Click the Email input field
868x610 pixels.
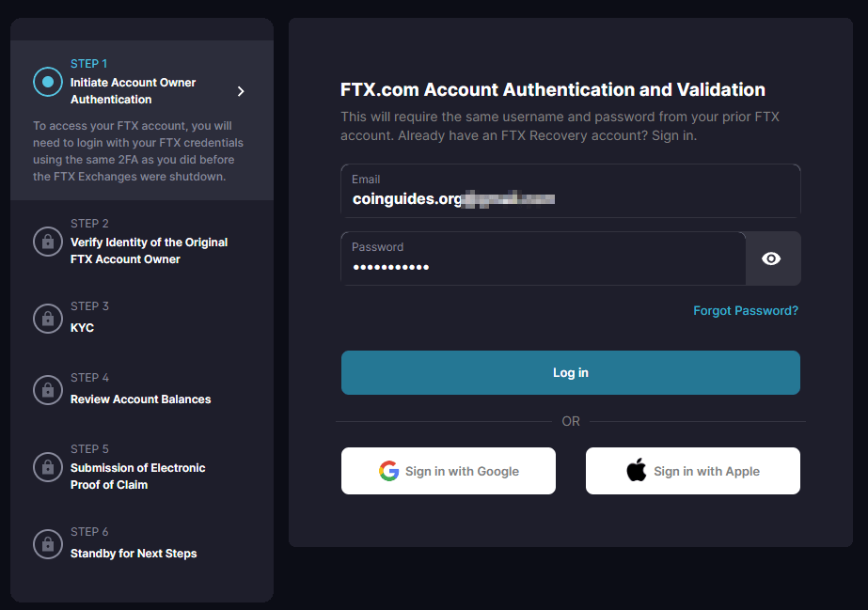tap(571, 191)
